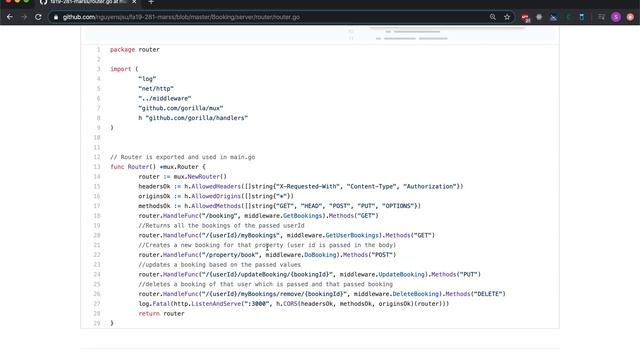The width and height of the screenshot is (640, 360).
Task: Select line number 29
Action: tap(97, 323)
